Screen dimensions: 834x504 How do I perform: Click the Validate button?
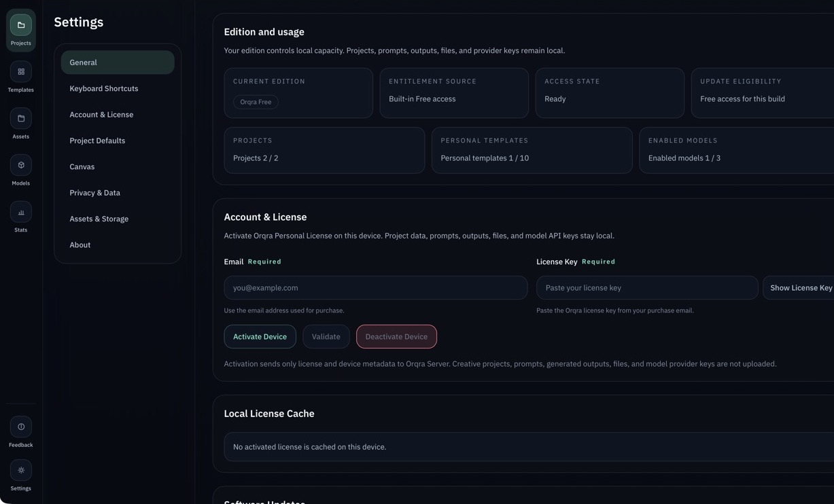tap(326, 337)
